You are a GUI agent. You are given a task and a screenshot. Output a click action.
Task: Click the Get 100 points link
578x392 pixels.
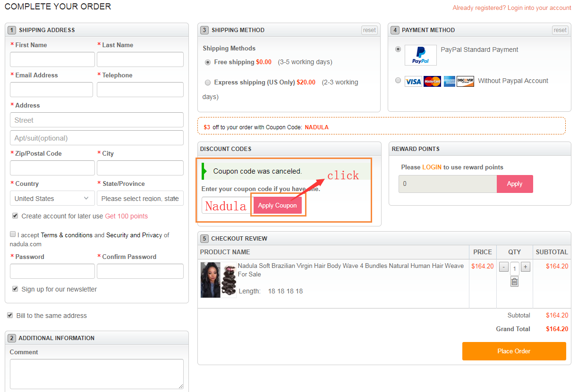click(x=126, y=216)
